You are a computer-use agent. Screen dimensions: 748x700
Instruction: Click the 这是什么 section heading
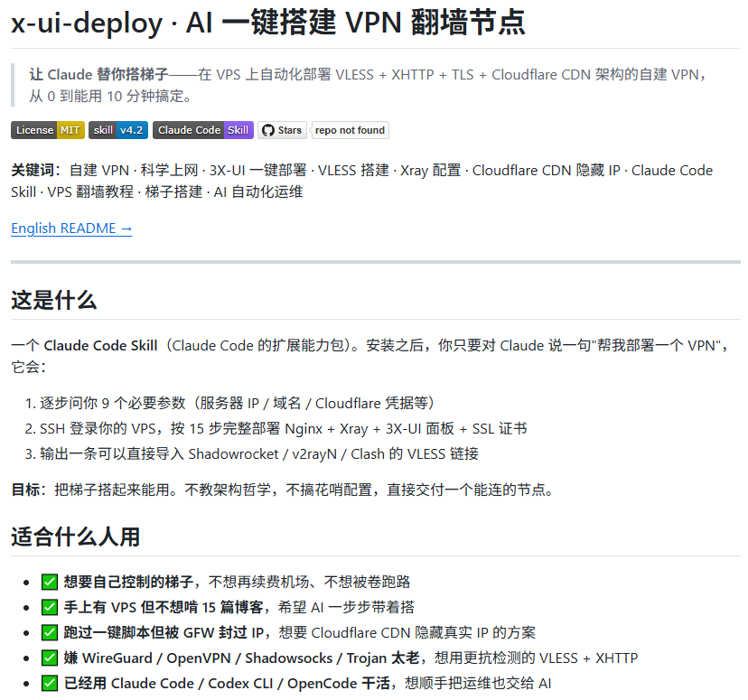pos(54,301)
